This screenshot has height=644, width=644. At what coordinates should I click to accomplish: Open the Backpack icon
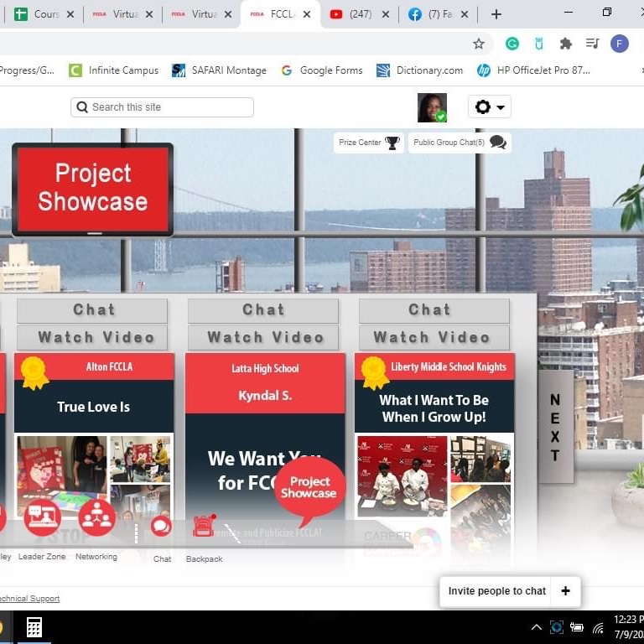(204, 526)
